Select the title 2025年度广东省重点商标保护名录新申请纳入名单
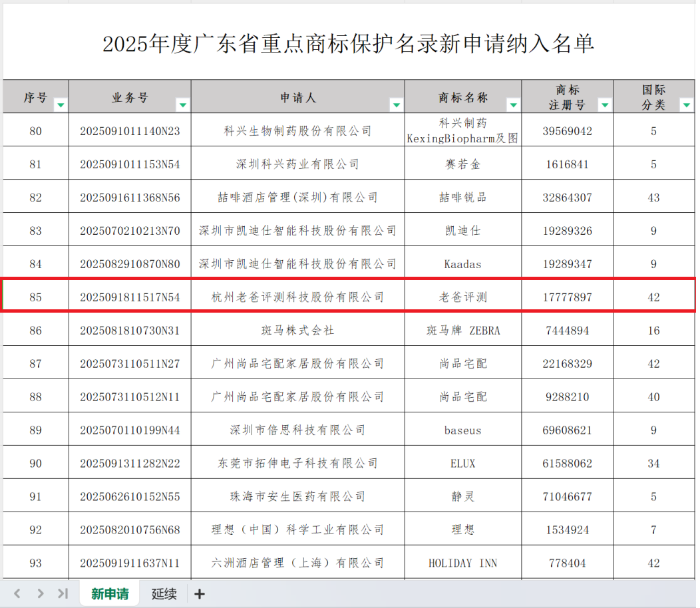Viewport: 700px width, 608px height. 348,44
